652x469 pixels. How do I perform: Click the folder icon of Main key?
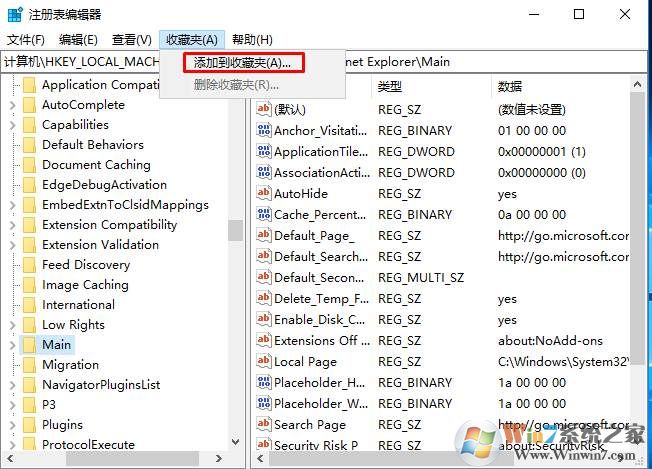click(x=30, y=345)
